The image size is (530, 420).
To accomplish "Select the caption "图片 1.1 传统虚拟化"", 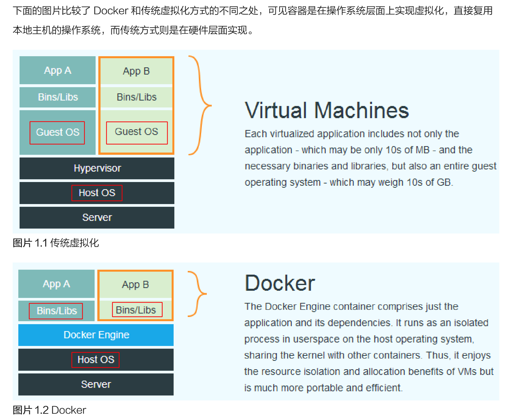I will [56, 243].
